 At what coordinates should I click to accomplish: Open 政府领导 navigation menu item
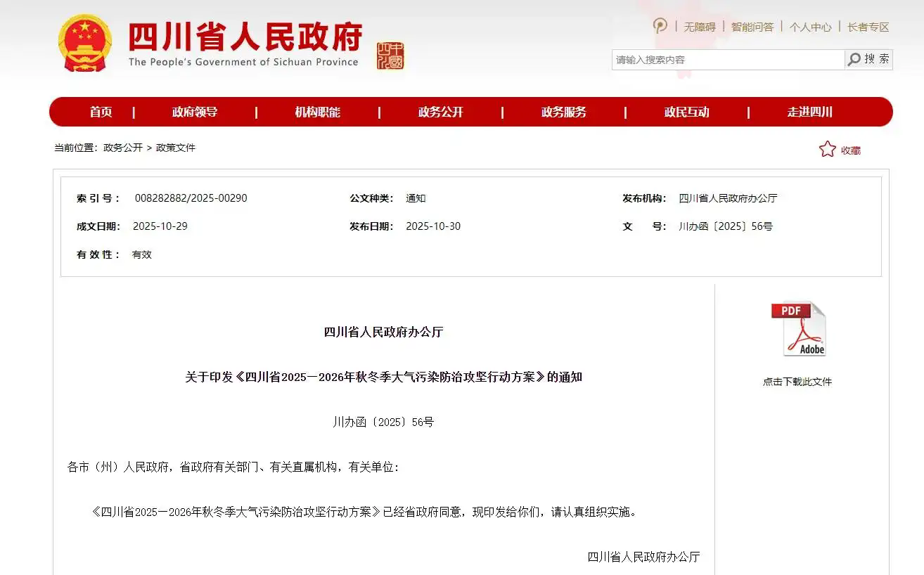195,112
